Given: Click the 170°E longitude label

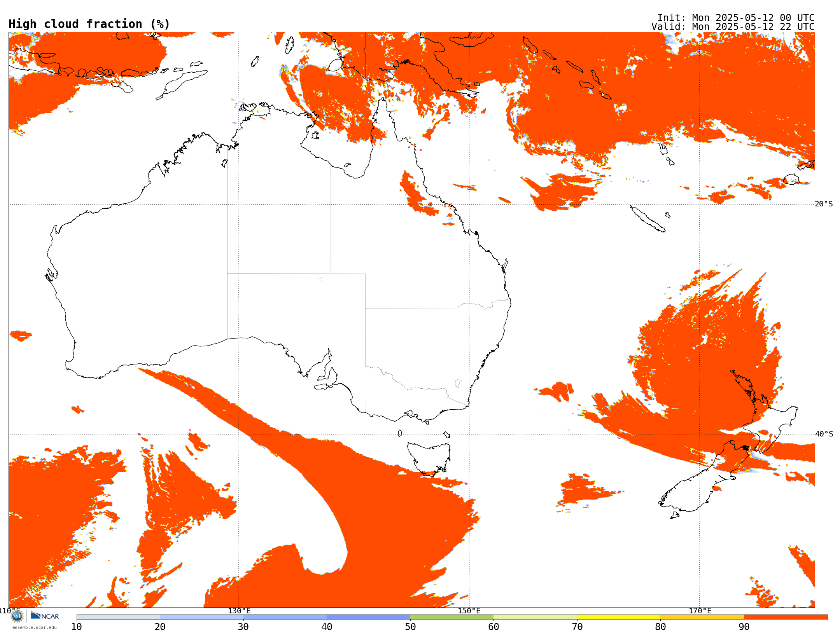Looking at the screenshot, I should (x=700, y=611).
